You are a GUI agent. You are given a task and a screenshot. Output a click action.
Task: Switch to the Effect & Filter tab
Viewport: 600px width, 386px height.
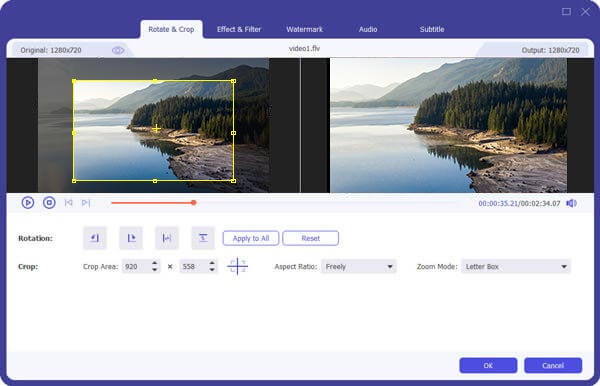(x=239, y=29)
